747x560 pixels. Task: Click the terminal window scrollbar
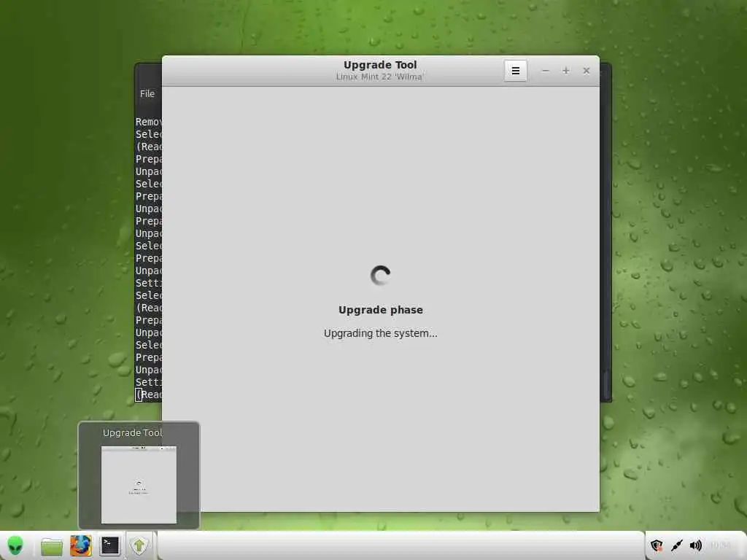point(607,385)
